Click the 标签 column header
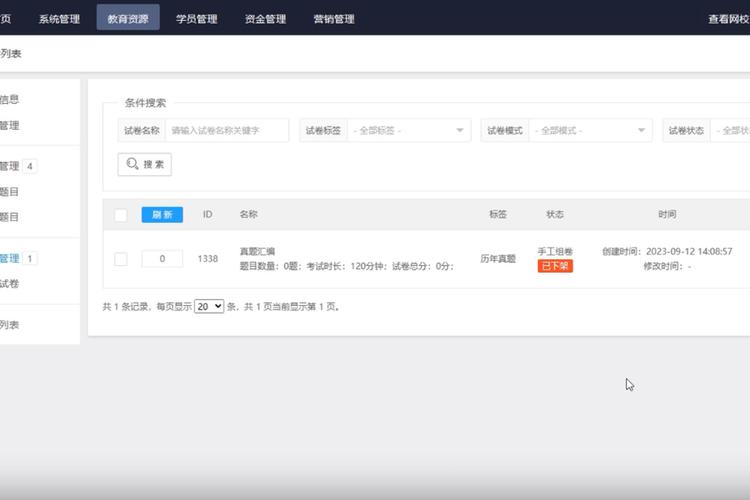The image size is (750, 500). pyautogui.click(x=498, y=214)
